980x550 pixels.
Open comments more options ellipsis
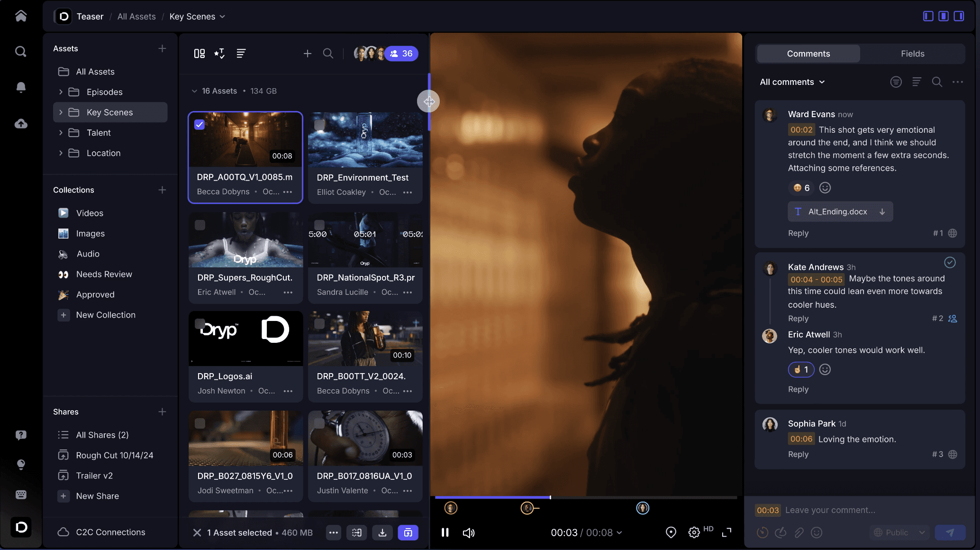coord(958,82)
